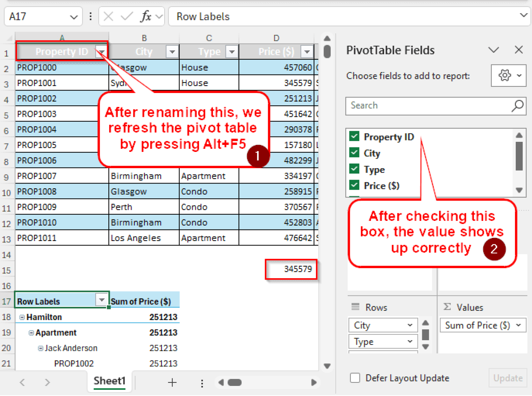Open the Row Labels filter dropdown
Image resolution: width=532 pixels, height=396 pixels.
click(102, 300)
